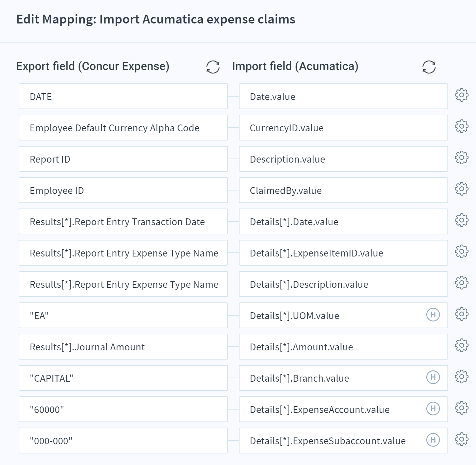Open settings gear for Details[*].ExpenseAccount.value row
The width and height of the screenshot is (476, 465).
pyautogui.click(x=462, y=408)
